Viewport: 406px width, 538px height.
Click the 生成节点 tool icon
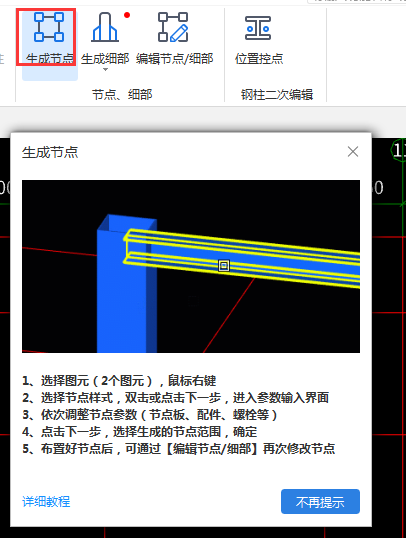click(x=49, y=27)
